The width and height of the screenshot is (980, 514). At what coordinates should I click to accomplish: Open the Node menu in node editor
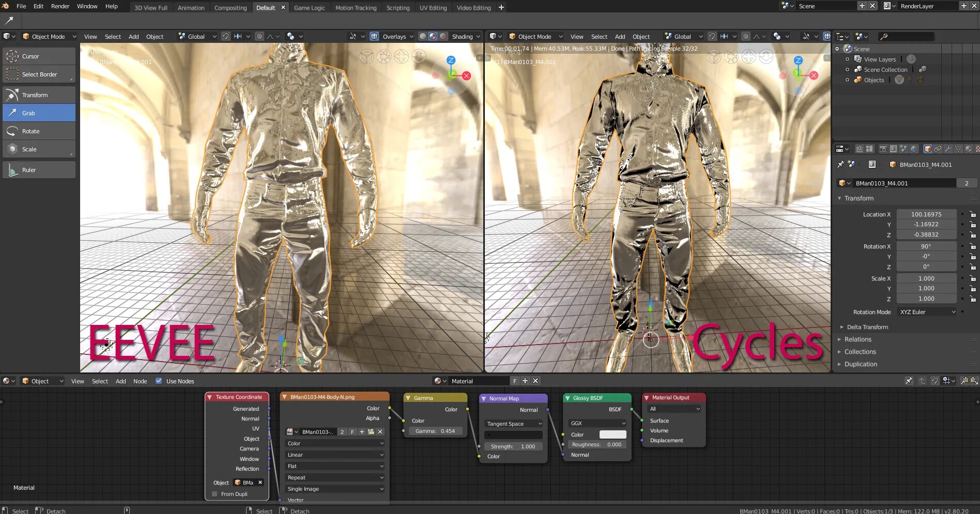(140, 381)
